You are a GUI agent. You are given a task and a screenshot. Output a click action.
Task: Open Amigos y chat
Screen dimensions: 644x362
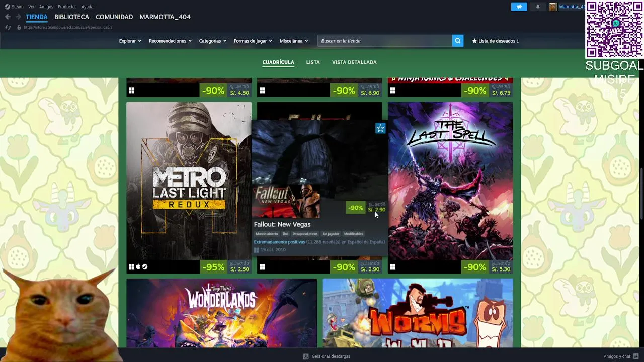621,356
